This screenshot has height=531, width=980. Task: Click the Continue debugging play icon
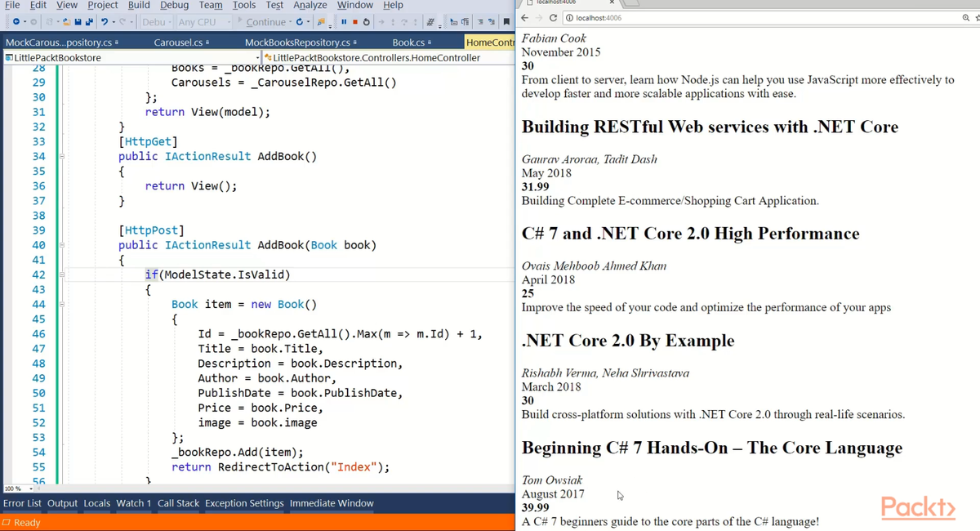(240, 20)
